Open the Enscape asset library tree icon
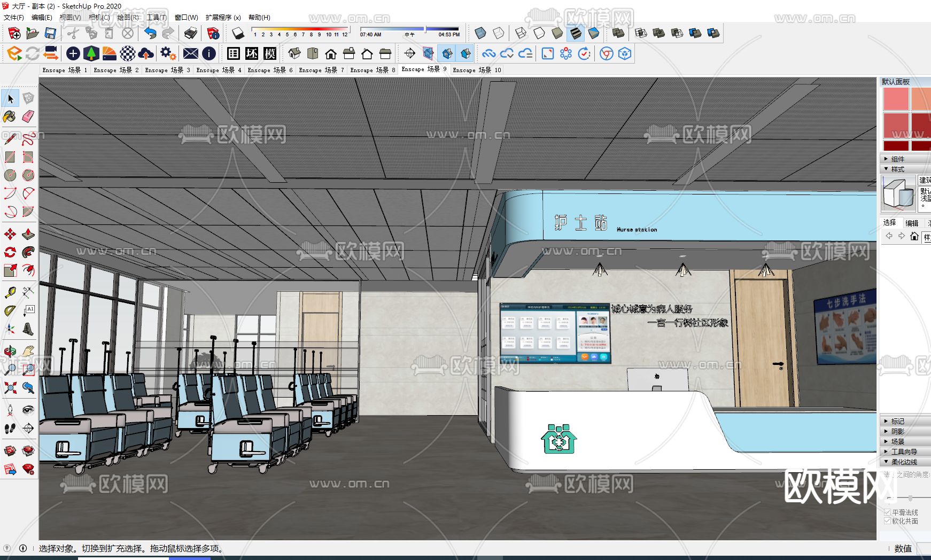Screen dimensions: 931x560 click(x=91, y=53)
